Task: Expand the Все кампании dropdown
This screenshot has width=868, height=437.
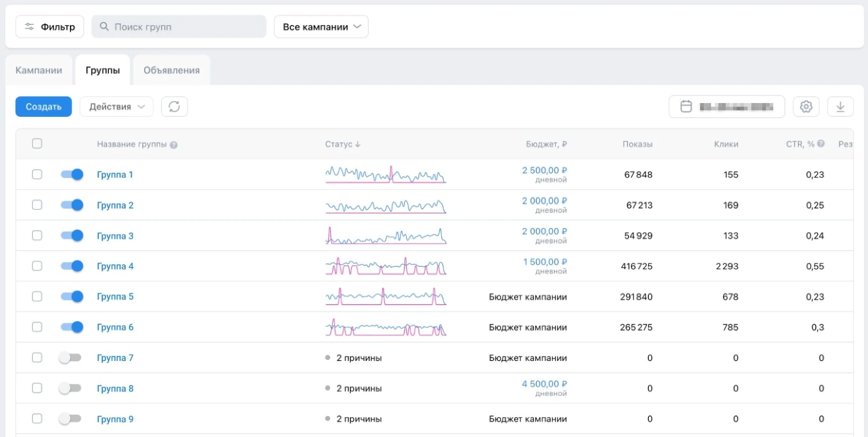Action: (321, 27)
